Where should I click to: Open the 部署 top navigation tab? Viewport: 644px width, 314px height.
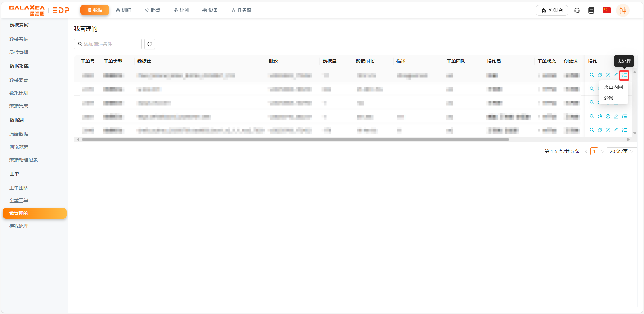pos(152,10)
